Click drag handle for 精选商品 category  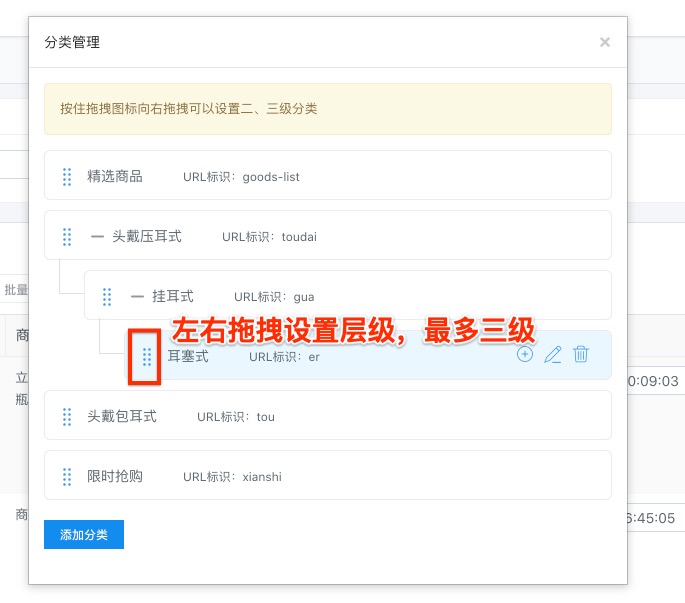pyautogui.click(x=67, y=177)
